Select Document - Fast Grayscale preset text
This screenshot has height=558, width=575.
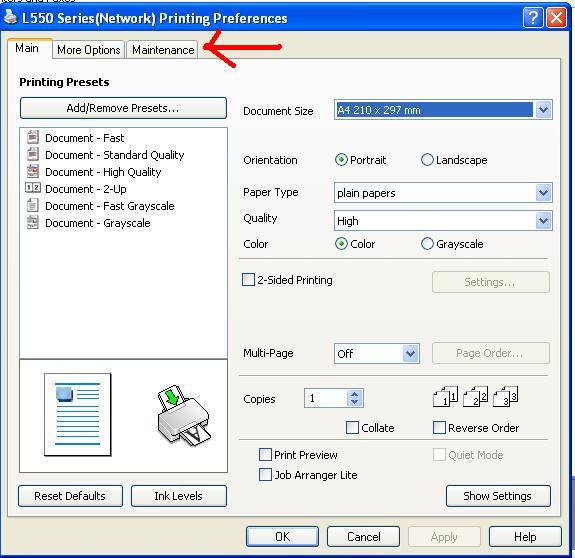[110, 206]
